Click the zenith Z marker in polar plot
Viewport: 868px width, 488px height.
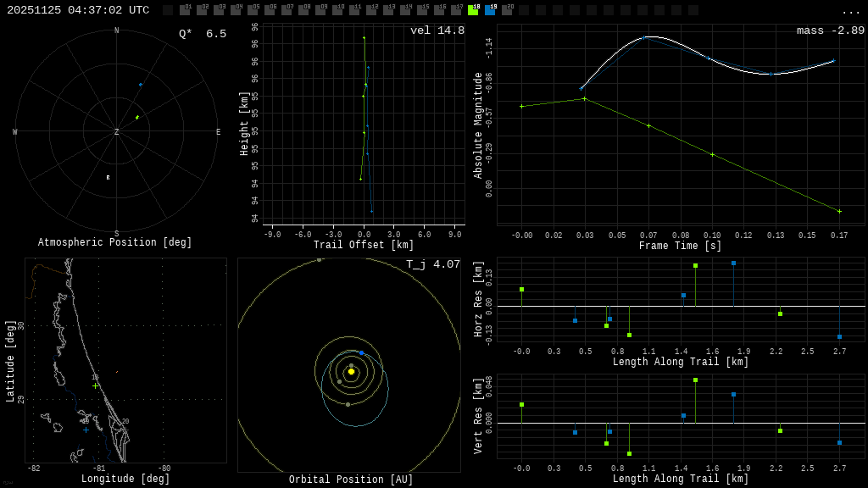tap(117, 132)
